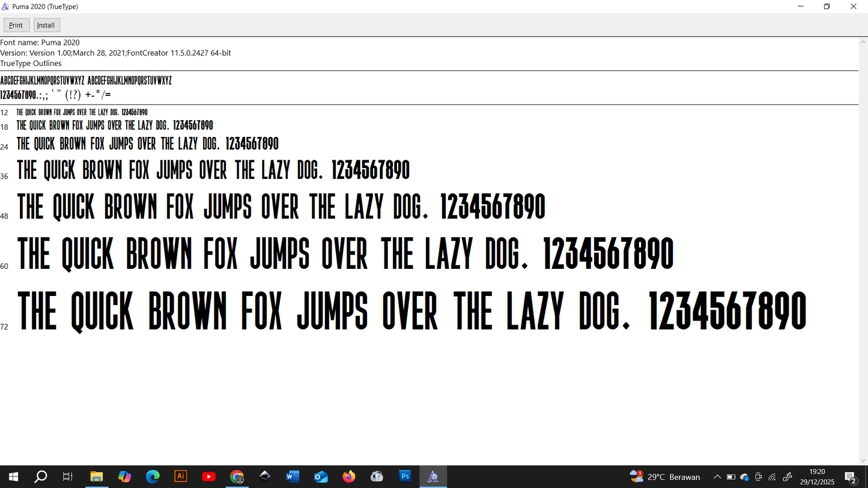868x488 pixels.
Task: Open Task View on the taskbar
Action: [68, 477]
